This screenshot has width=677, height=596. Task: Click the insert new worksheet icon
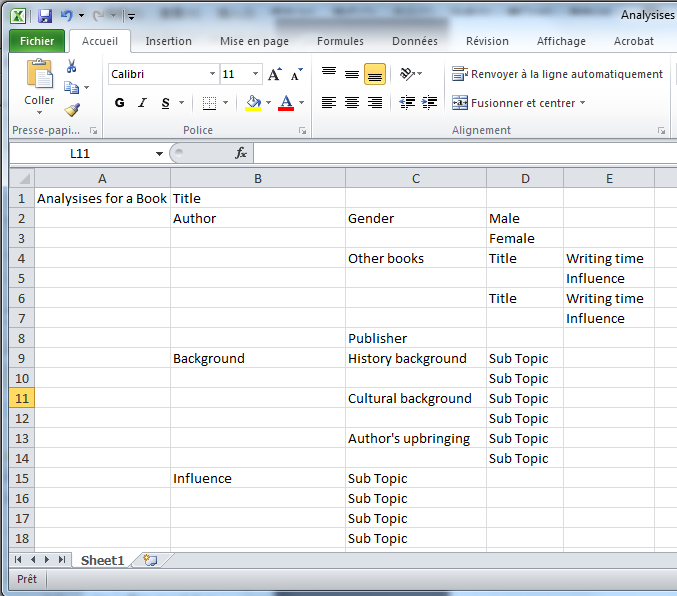tap(150, 560)
